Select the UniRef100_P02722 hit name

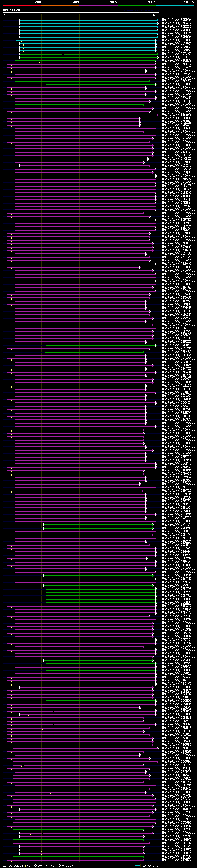click(177, 518)
